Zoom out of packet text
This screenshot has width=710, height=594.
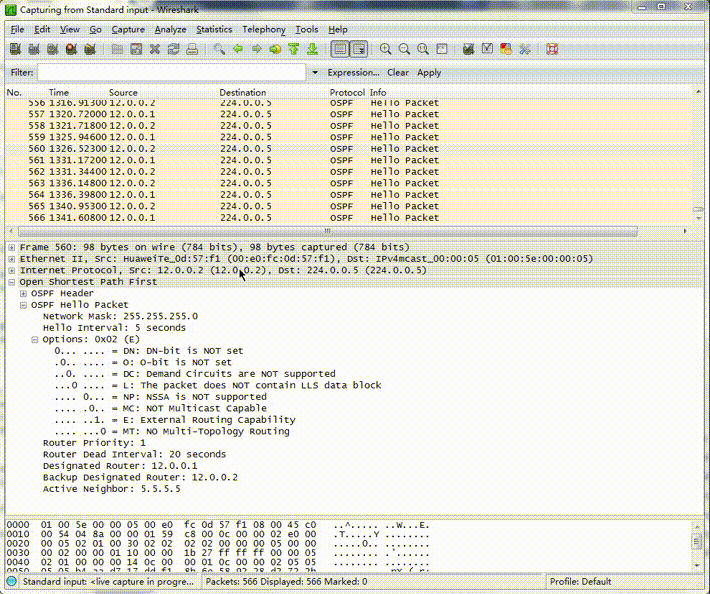tap(404, 49)
